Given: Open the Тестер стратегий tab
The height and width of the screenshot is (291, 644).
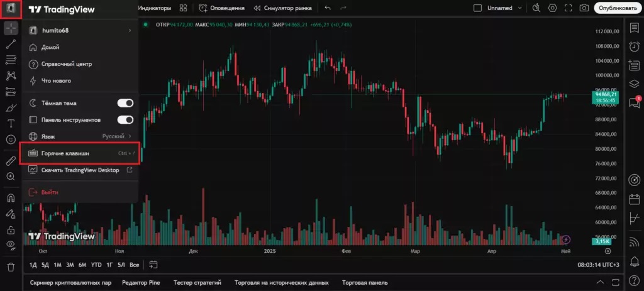Looking at the screenshot, I should (197, 282).
